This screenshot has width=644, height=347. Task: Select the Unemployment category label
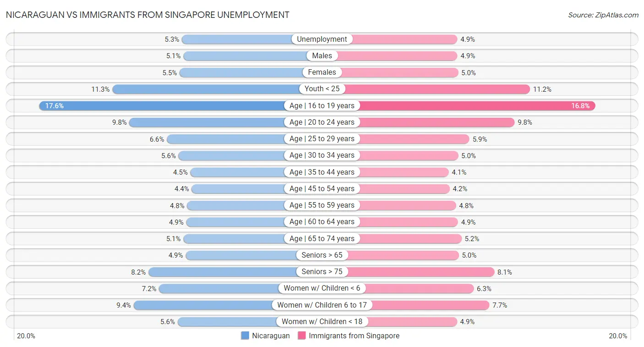click(x=322, y=39)
